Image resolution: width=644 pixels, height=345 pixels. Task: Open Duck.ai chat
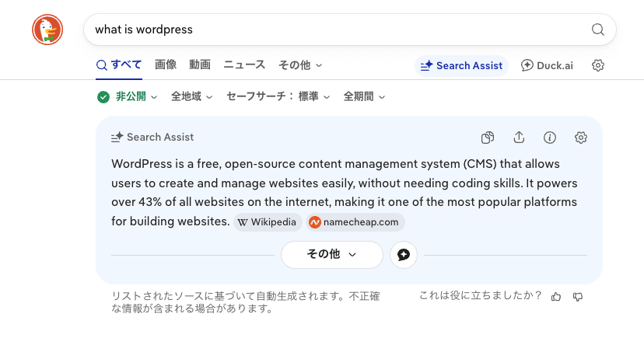point(547,65)
